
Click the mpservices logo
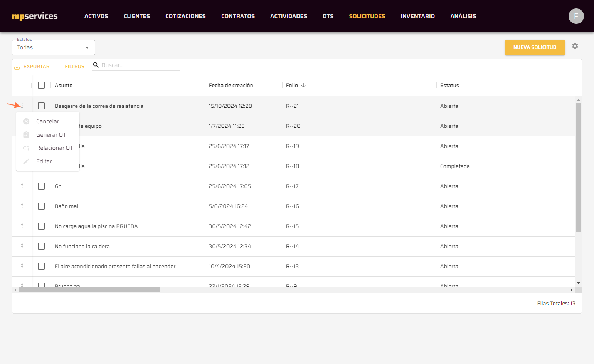pyautogui.click(x=35, y=16)
